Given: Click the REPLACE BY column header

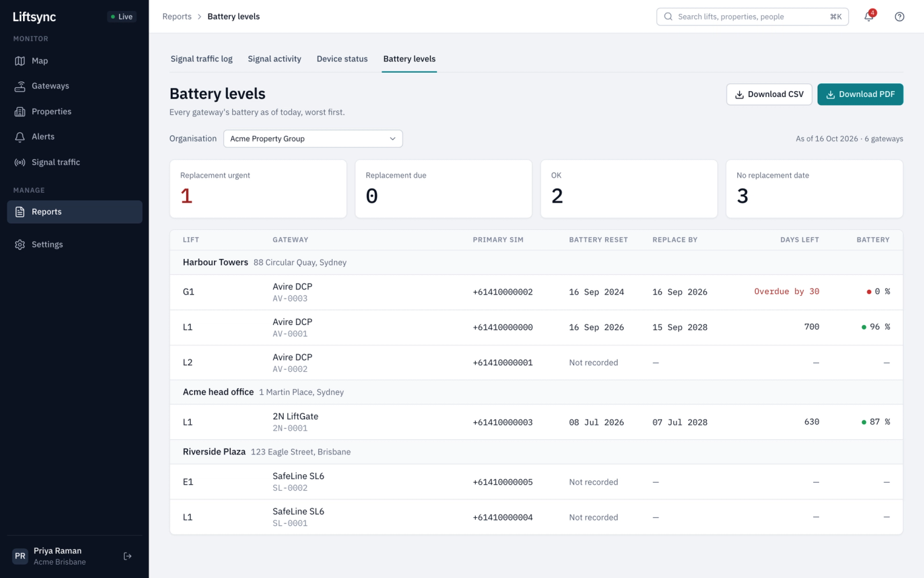Looking at the screenshot, I should [x=675, y=240].
